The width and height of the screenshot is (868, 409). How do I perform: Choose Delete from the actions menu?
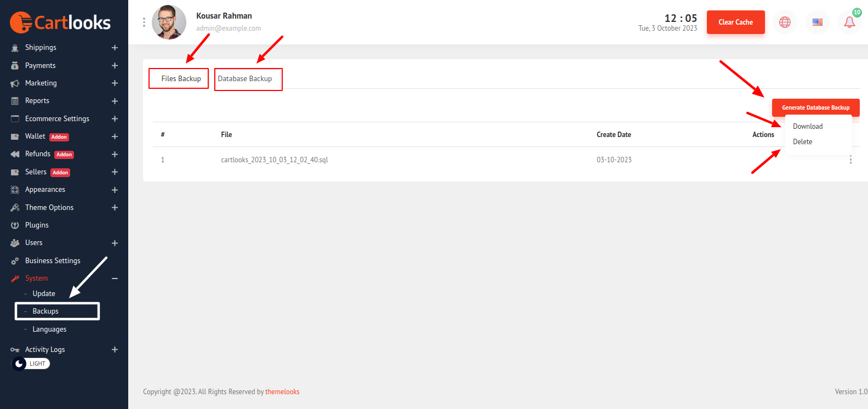click(802, 141)
